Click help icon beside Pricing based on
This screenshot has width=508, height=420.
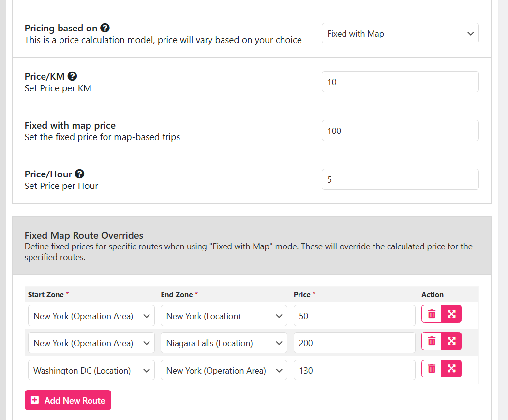[105, 28]
